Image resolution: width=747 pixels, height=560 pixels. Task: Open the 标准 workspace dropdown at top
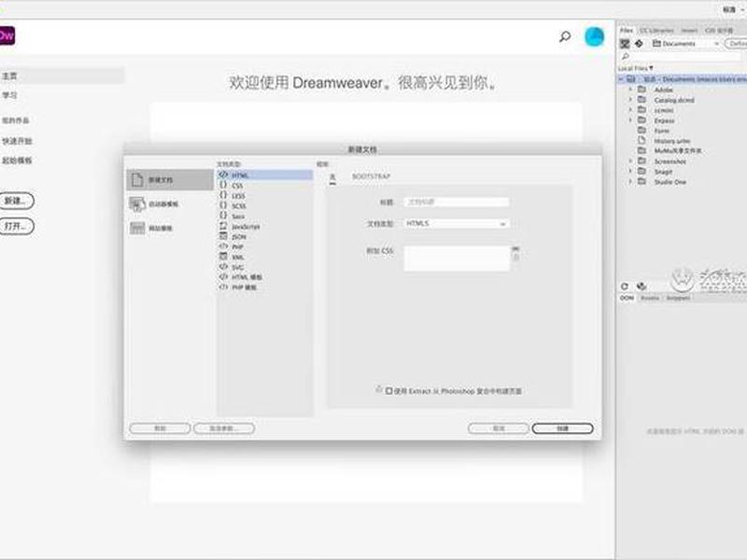[734, 9]
